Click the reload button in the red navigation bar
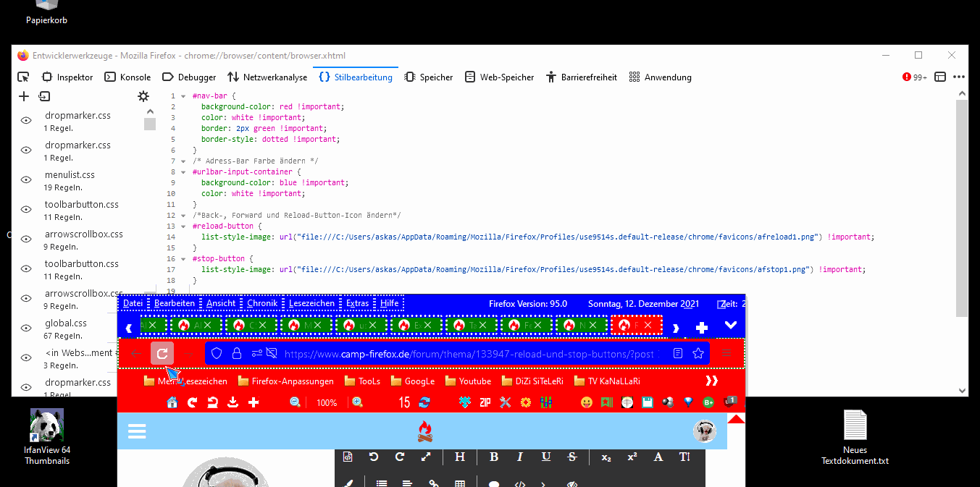Screen dimensions: 980x487 pyautogui.click(x=162, y=354)
